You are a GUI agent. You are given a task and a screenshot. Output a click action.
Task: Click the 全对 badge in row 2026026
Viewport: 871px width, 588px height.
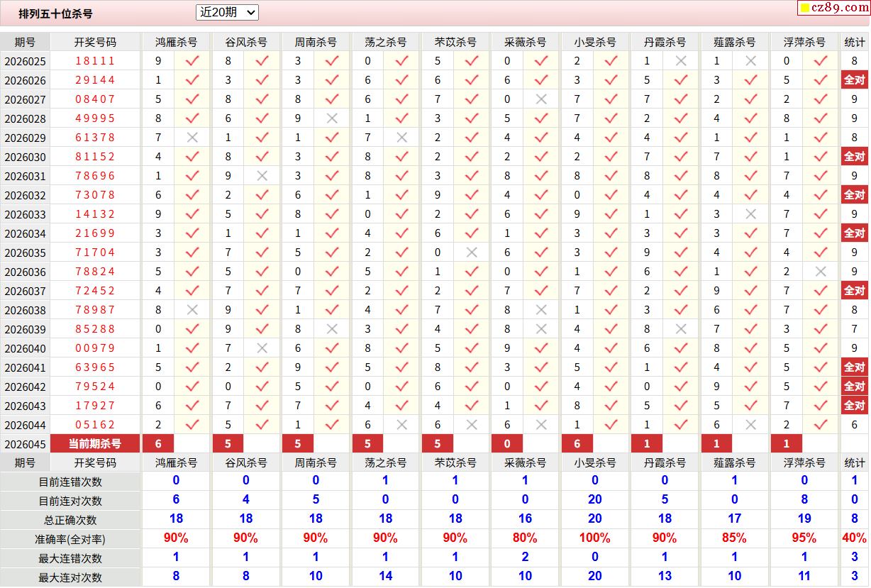(854, 80)
